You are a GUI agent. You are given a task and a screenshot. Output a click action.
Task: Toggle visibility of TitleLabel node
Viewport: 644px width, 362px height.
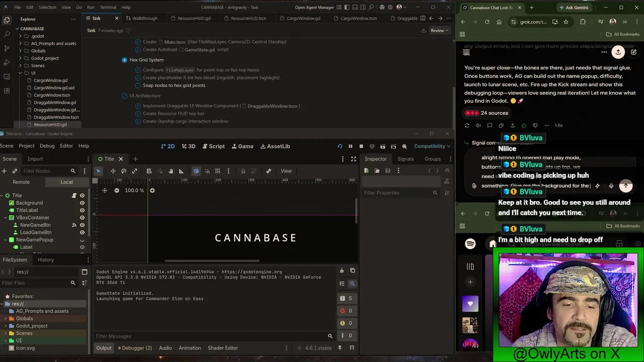(x=82, y=210)
